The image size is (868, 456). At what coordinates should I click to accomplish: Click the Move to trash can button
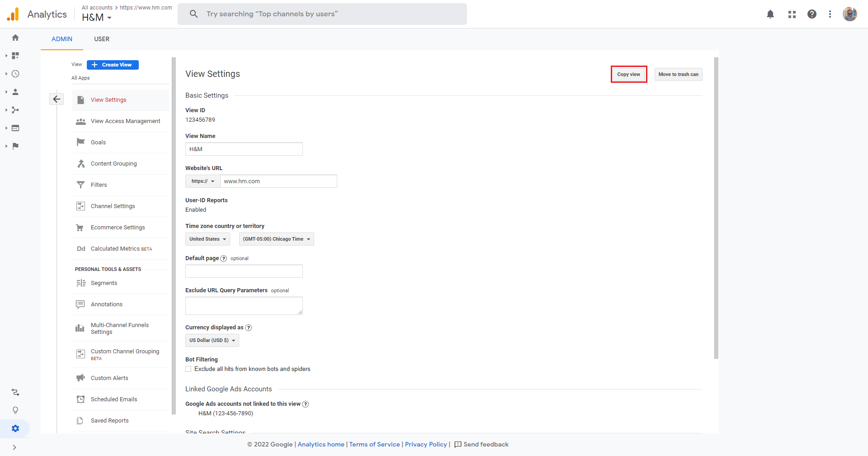[678, 74]
